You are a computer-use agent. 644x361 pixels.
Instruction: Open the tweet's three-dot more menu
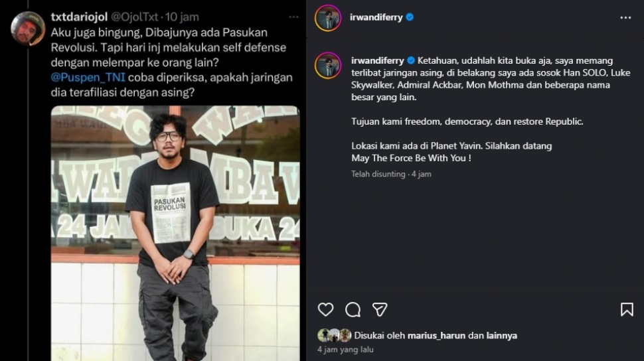(293, 17)
